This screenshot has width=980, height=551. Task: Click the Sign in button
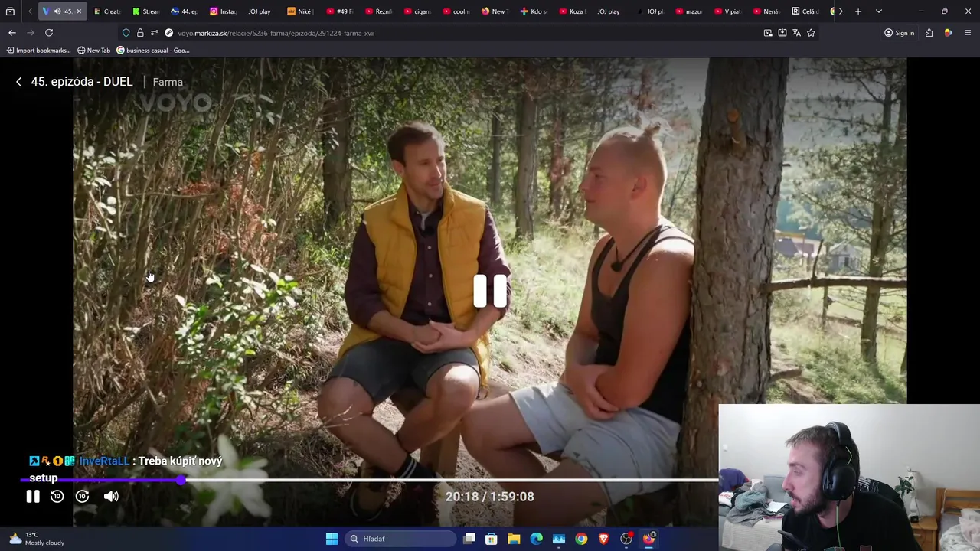900,33
